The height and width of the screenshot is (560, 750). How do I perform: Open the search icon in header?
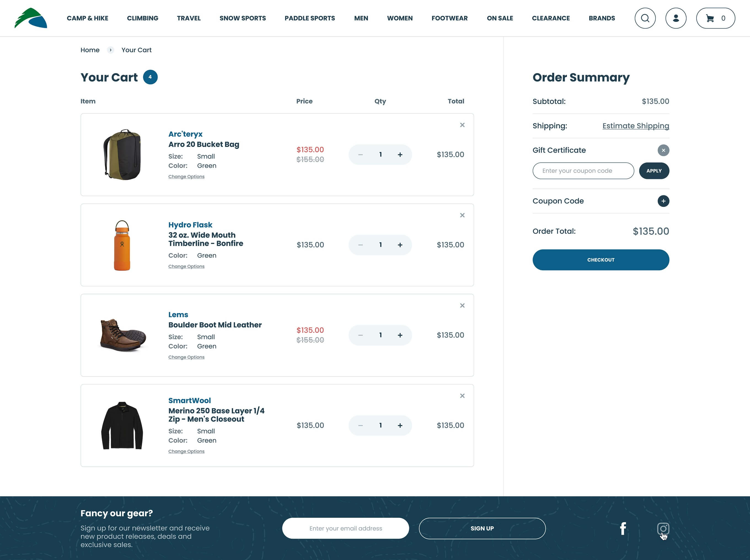645,18
